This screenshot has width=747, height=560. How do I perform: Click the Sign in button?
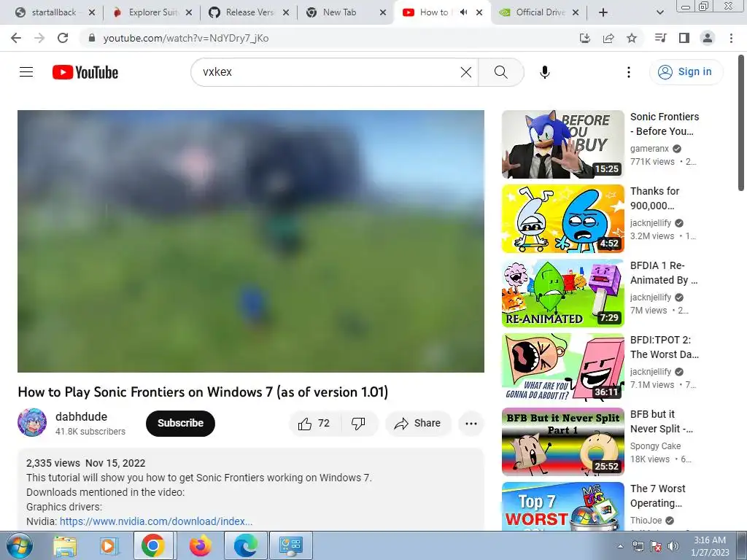685,72
